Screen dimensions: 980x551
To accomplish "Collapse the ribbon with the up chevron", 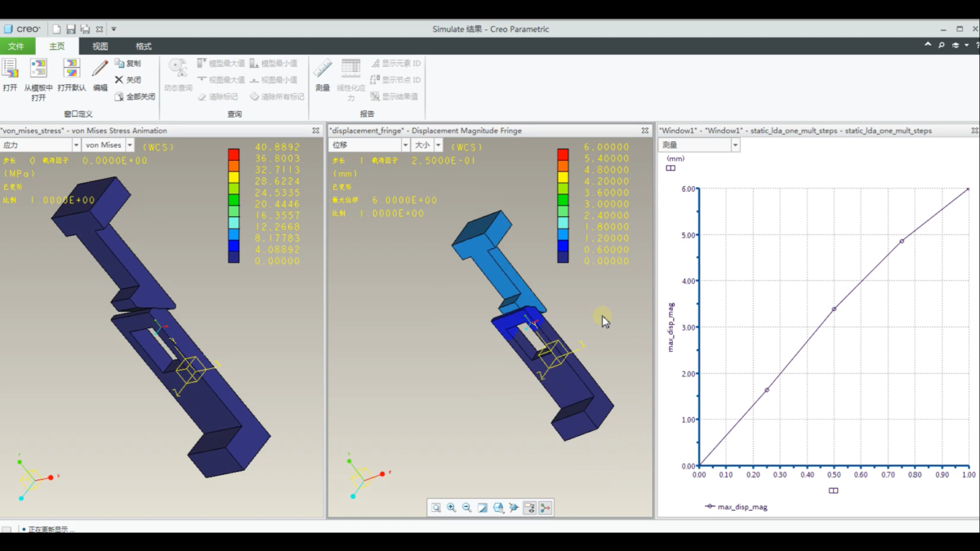I will coord(928,46).
